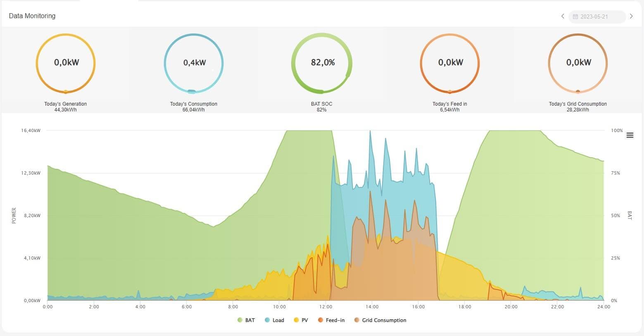644x336 pixels.
Task: Click the Today's Grid Consumption gauge
Action: coord(578,63)
